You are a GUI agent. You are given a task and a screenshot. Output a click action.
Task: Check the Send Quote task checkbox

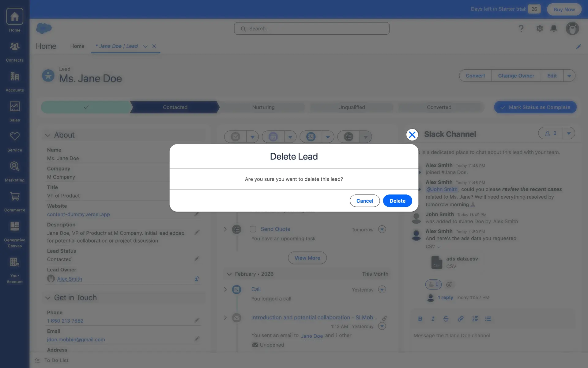[x=253, y=229]
